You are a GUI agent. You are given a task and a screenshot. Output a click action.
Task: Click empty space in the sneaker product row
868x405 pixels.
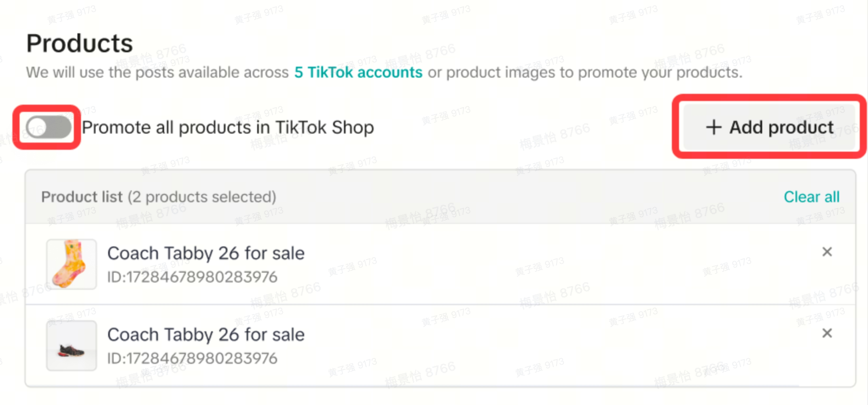click(539, 346)
